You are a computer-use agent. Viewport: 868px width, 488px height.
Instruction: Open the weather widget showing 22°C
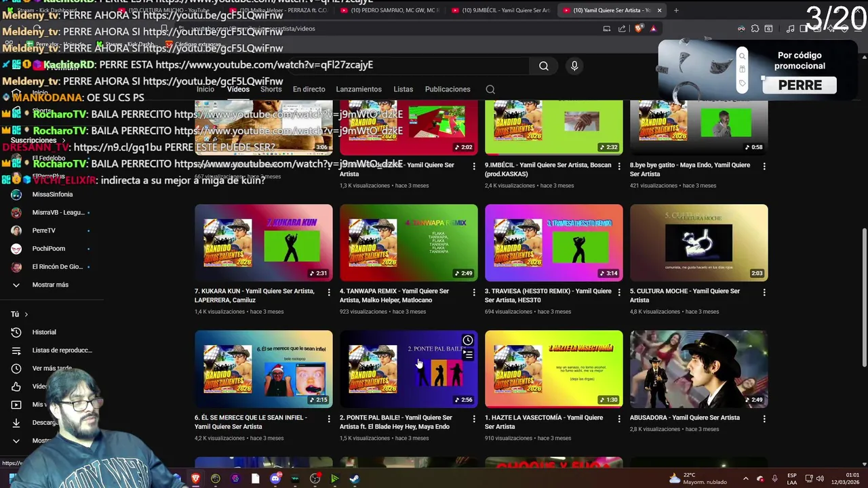pyautogui.click(x=698, y=479)
